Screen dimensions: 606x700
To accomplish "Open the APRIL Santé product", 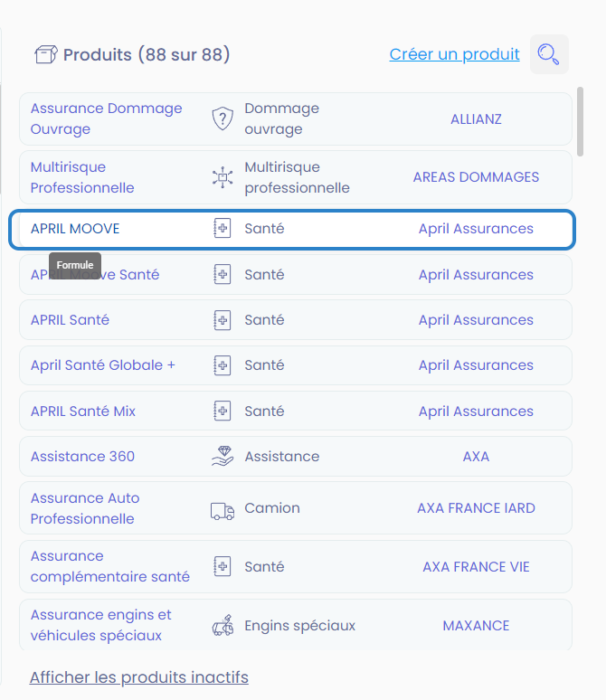I will (71, 320).
